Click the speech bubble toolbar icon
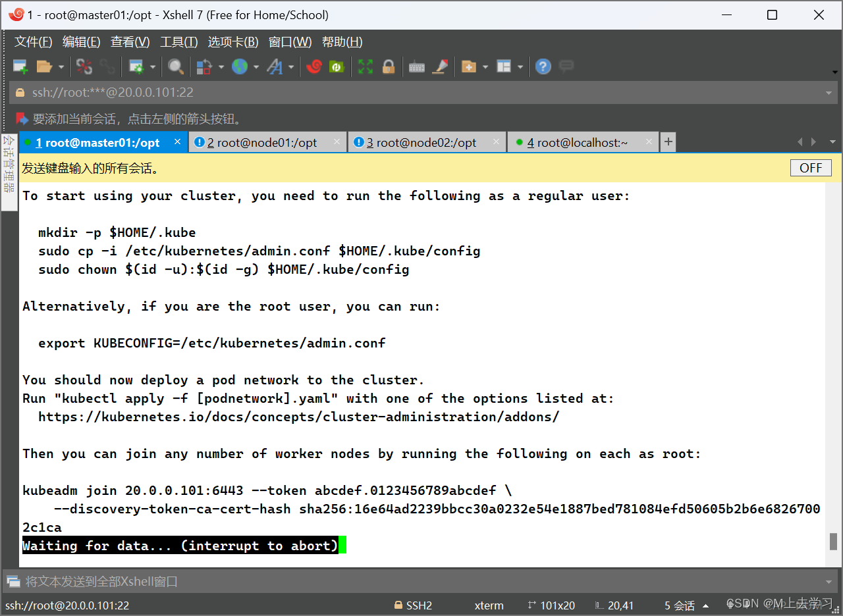 (x=566, y=66)
